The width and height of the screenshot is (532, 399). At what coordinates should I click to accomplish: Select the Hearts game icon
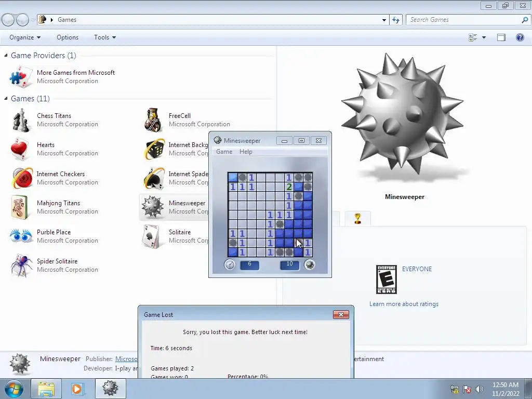click(19, 149)
